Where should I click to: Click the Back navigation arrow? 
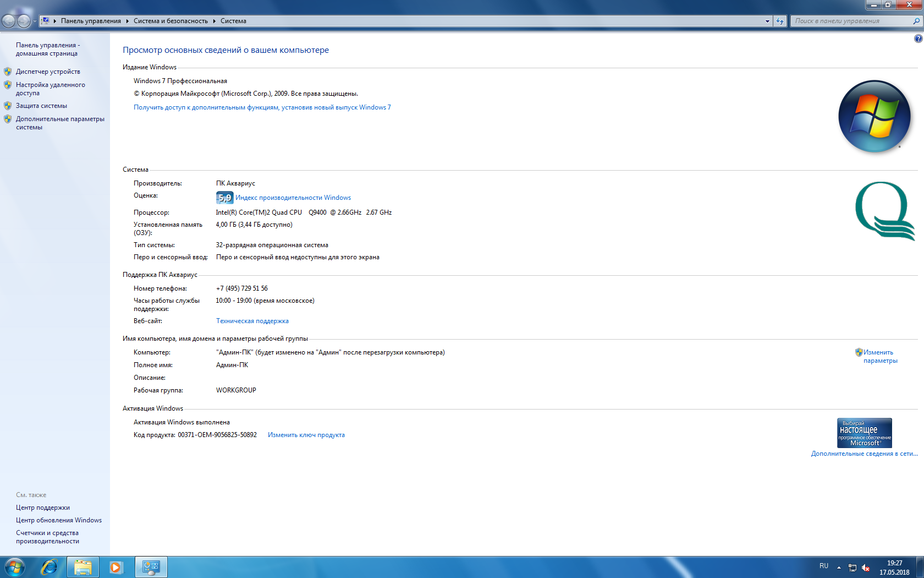coord(9,21)
